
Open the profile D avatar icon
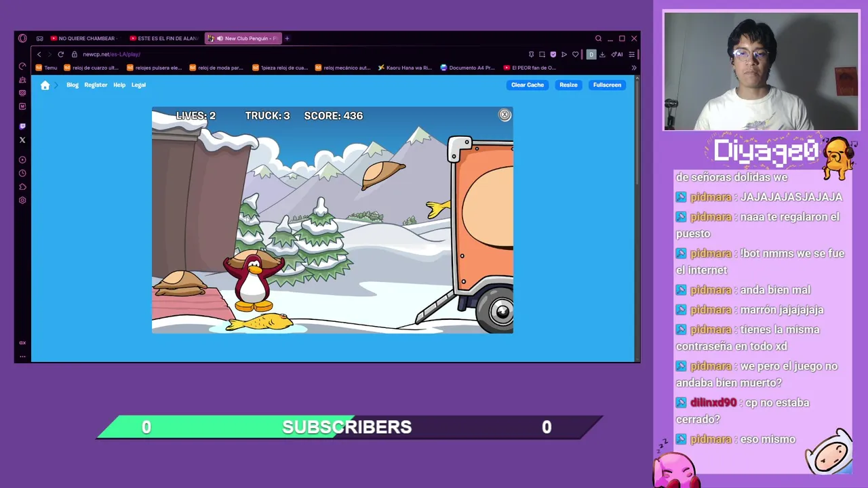[x=591, y=54]
